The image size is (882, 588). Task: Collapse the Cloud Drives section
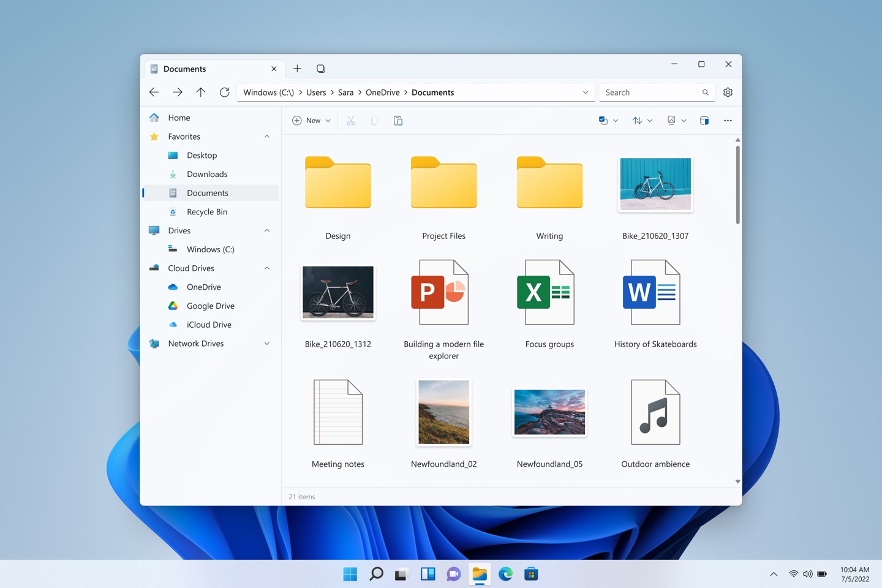pyautogui.click(x=267, y=268)
